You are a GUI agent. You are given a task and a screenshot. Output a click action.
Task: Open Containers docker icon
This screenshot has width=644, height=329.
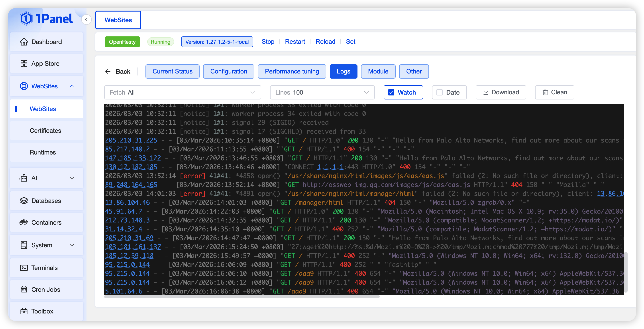coord(24,222)
